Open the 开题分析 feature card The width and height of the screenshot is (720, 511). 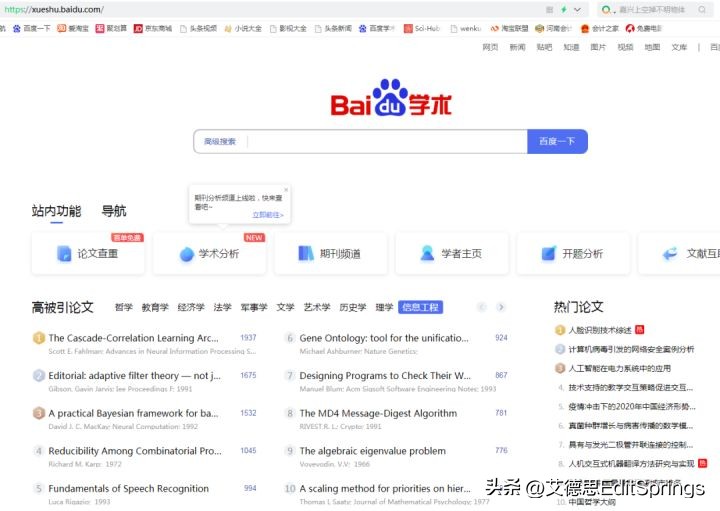point(573,253)
